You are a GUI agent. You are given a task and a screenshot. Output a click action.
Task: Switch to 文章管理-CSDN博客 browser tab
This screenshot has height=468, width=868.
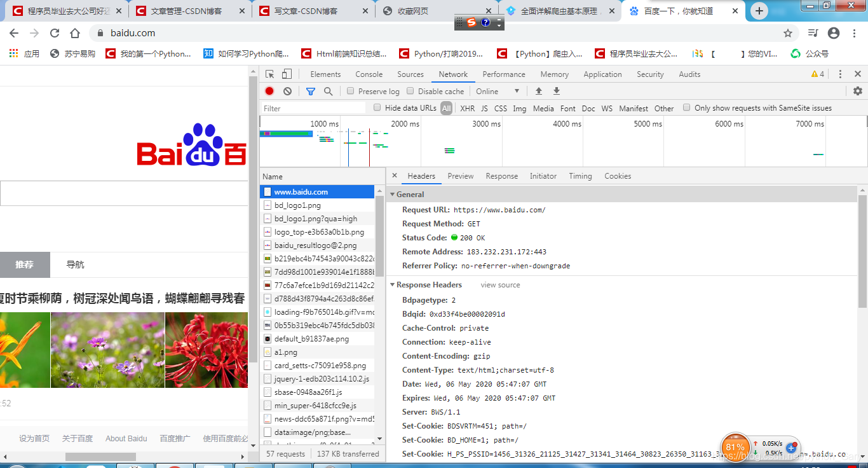coord(191,11)
